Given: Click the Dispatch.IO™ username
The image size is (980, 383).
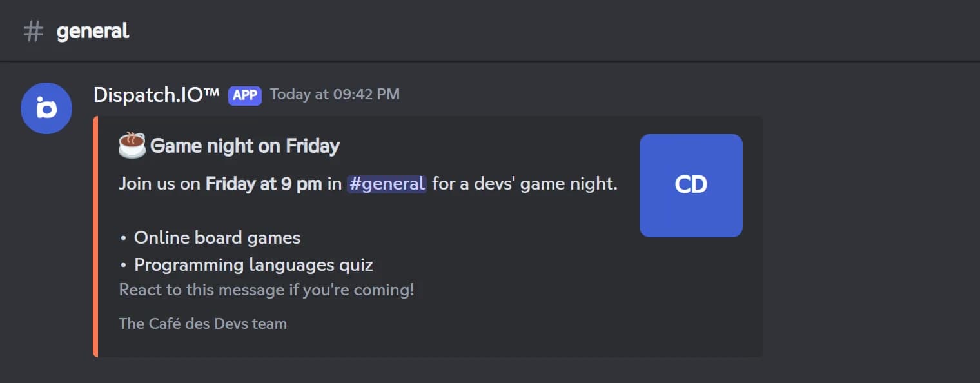Looking at the screenshot, I should coord(157,95).
